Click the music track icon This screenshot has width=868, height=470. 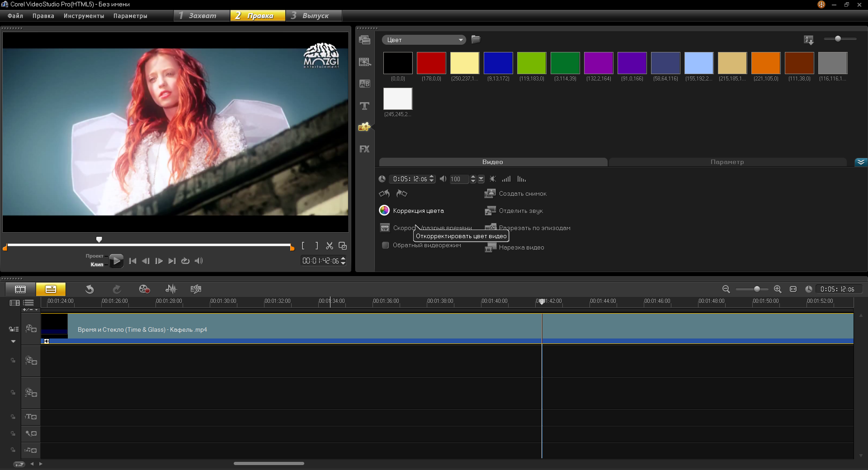point(31,450)
